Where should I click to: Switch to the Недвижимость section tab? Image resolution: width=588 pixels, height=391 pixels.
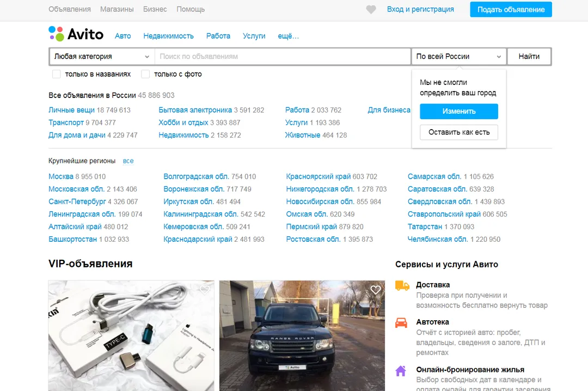point(168,36)
